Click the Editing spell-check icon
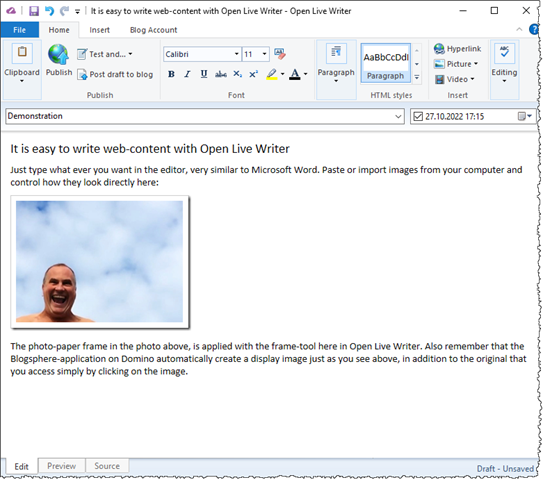The width and height of the screenshot is (543, 480). coord(504,53)
